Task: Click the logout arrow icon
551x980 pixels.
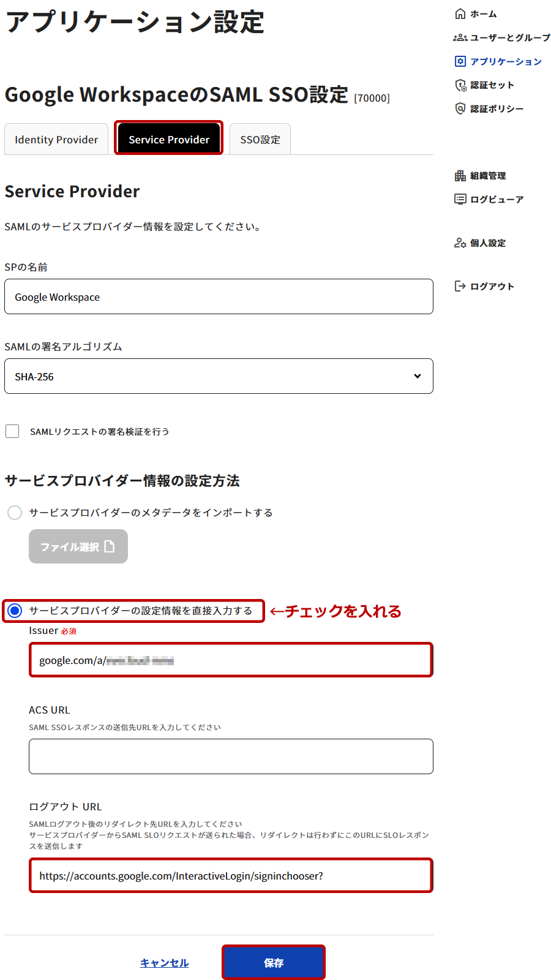Action: click(x=460, y=286)
